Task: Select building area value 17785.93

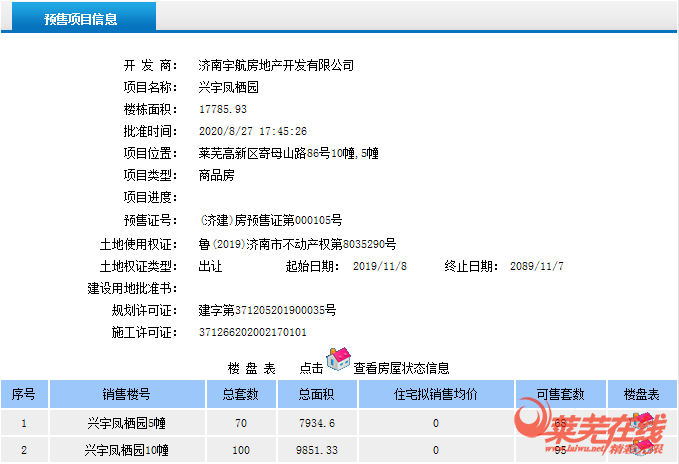Action: coord(223,110)
